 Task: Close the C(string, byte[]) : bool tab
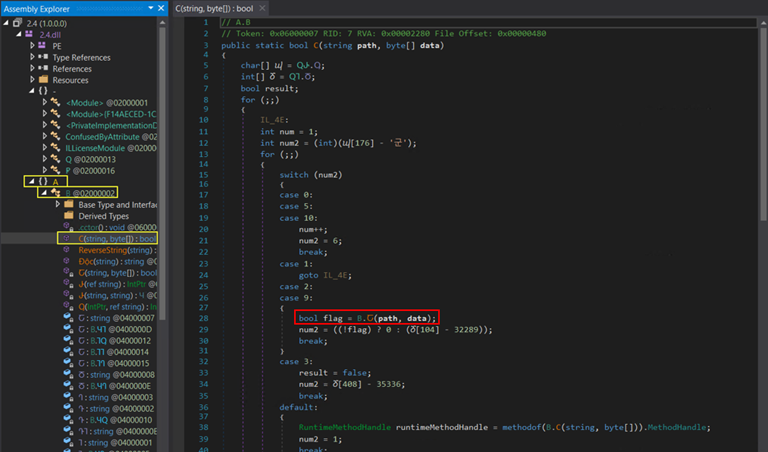click(x=261, y=7)
